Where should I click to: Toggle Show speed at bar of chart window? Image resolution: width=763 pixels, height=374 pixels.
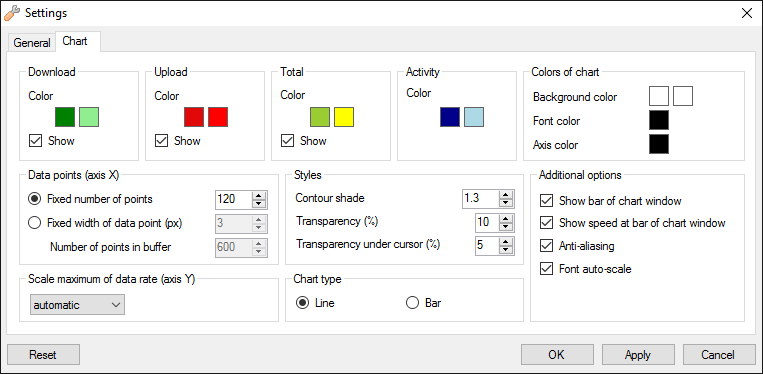[546, 223]
